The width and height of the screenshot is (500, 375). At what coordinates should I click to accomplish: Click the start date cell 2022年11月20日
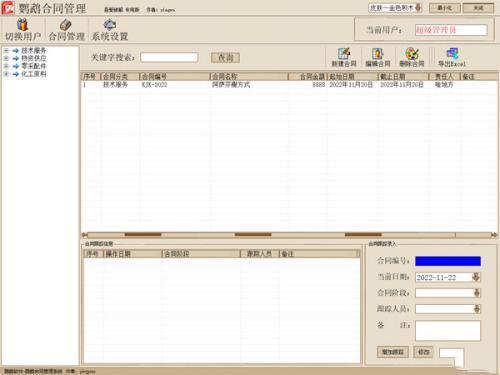pyautogui.click(x=351, y=85)
